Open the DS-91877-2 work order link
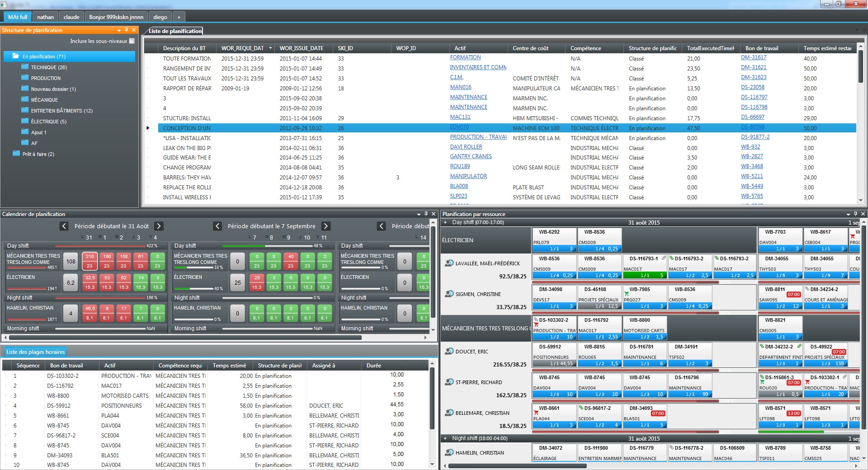868x470 pixels. (x=755, y=137)
